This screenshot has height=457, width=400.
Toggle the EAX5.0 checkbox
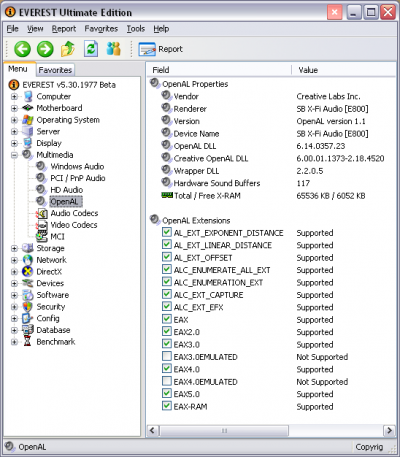point(167,393)
